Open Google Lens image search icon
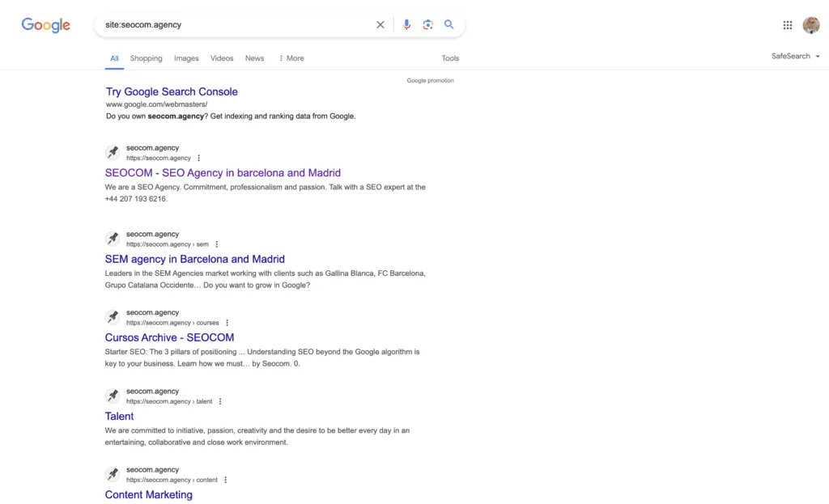Viewport: 829px width, 504px height. click(427, 25)
